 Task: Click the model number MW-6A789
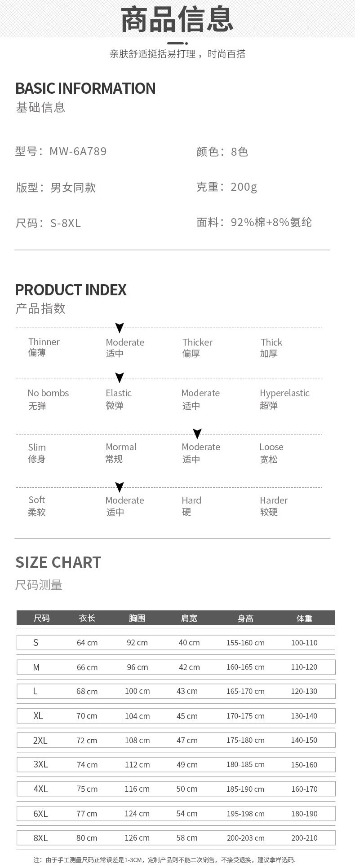click(x=78, y=151)
